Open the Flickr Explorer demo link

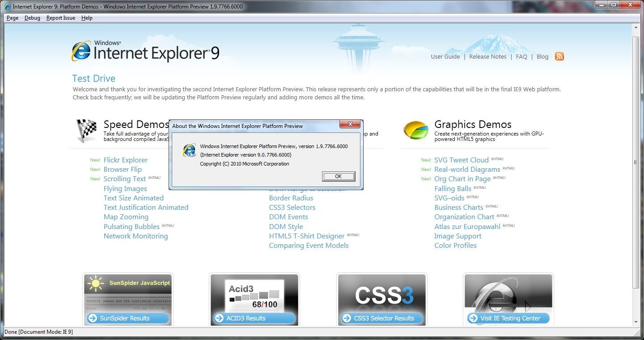pos(125,160)
